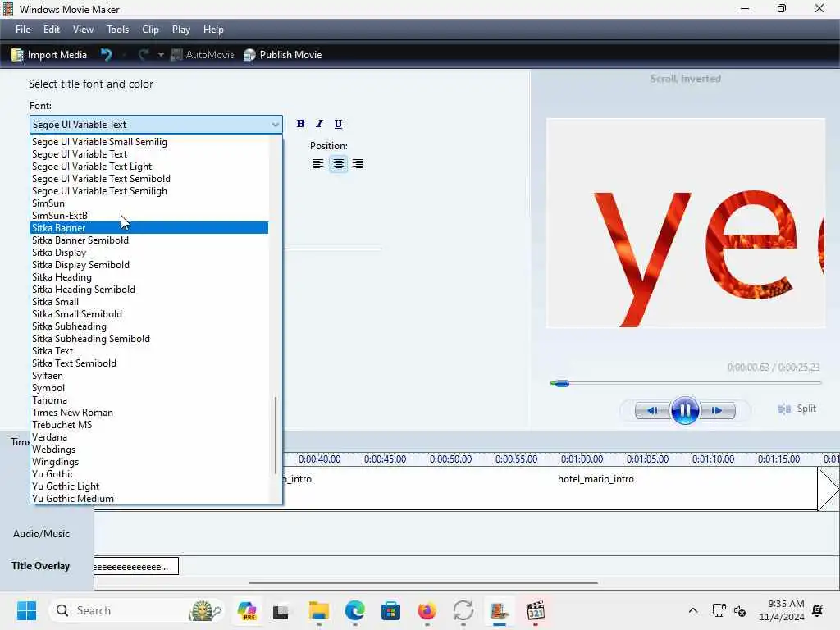Open Microsoft Edge from the taskbar
This screenshot has height=630, width=840.
pos(354,610)
